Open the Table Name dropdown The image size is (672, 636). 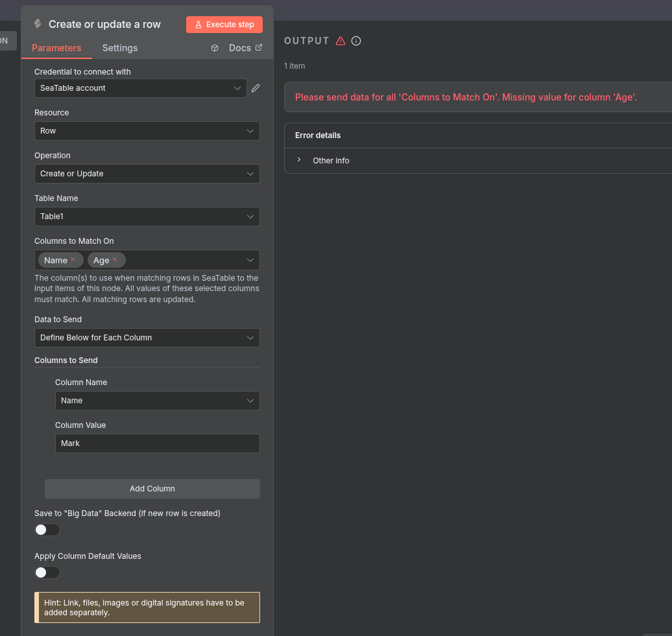[x=147, y=217]
